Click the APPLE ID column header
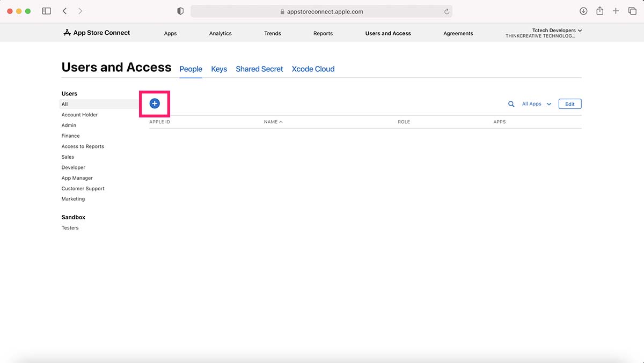Viewport: 644px width, 363px height. point(159,122)
